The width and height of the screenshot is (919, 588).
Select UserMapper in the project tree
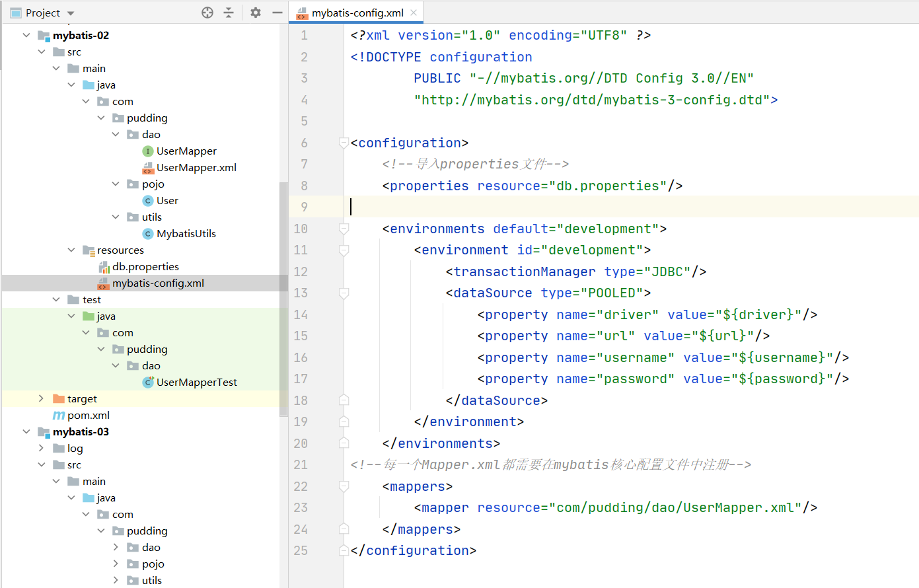tap(186, 151)
